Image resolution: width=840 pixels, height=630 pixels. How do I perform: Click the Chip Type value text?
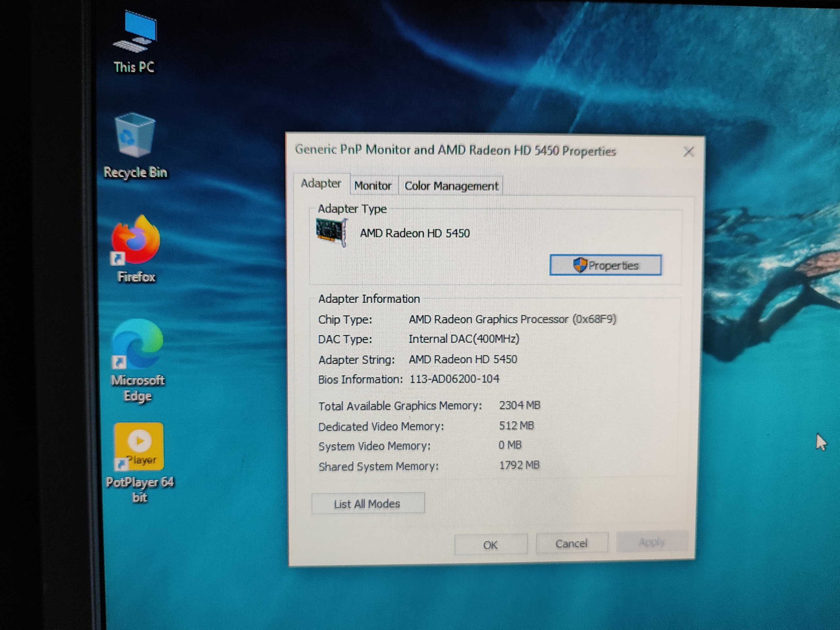pyautogui.click(x=512, y=319)
